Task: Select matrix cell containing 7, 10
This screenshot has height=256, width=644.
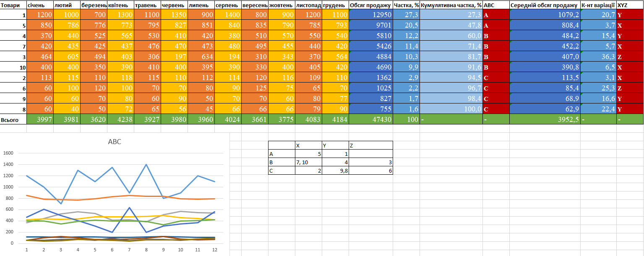Action: pyautogui.click(x=308, y=162)
